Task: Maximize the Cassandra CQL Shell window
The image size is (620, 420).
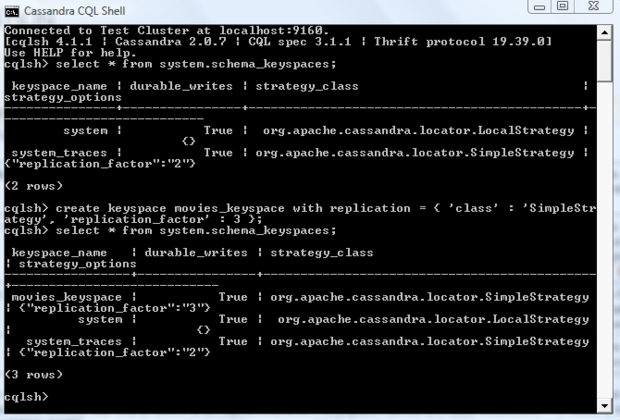Action: point(562,6)
